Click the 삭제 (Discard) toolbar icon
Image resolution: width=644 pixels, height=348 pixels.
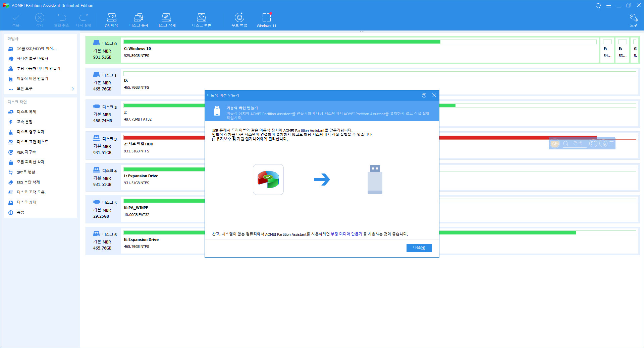pyautogui.click(x=40, y=20)
